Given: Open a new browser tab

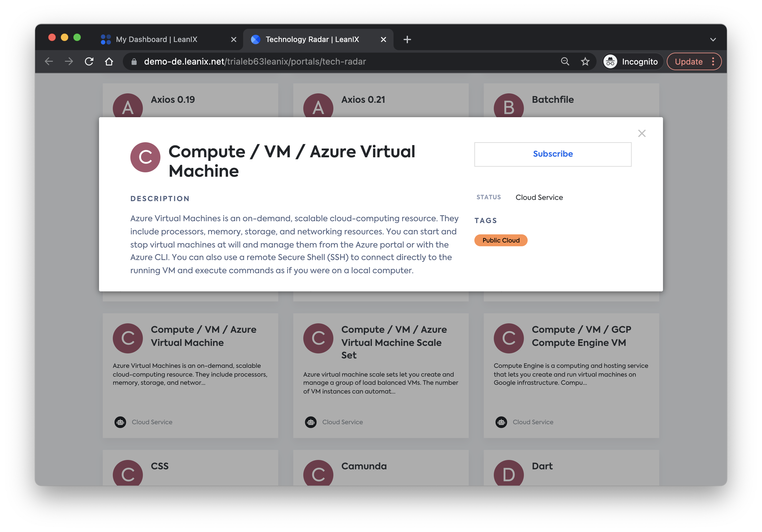Looking at the screenshot, I should pyautogui.click(x=407, y=39).
